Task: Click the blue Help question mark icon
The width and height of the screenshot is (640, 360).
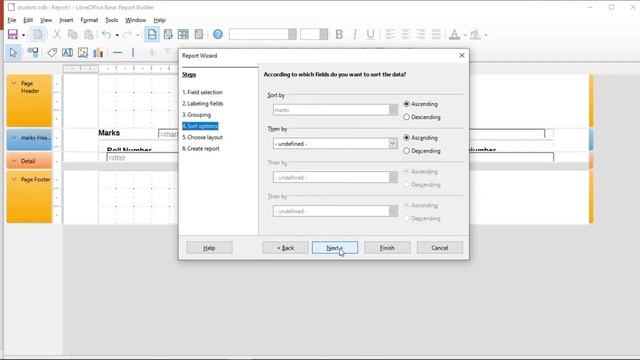Action: point(218,35)
